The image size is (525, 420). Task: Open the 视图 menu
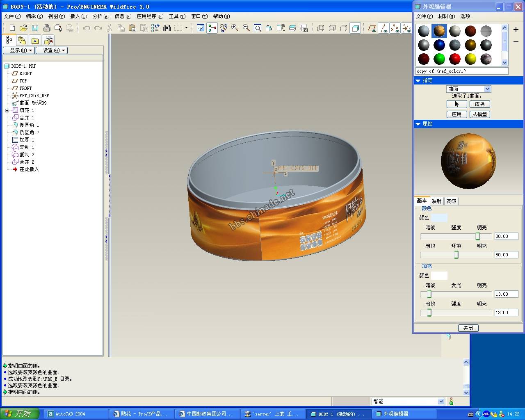tap(56, 16)
